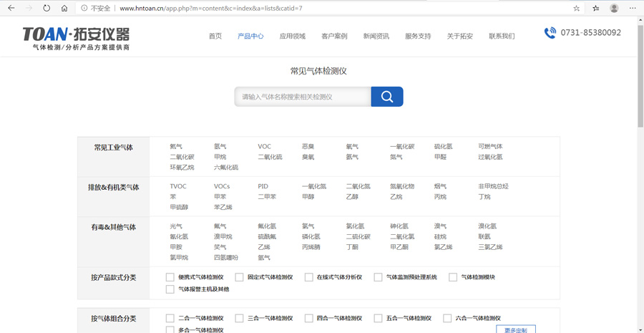Open the 环氧乙烷 gas link

point(182,168)
